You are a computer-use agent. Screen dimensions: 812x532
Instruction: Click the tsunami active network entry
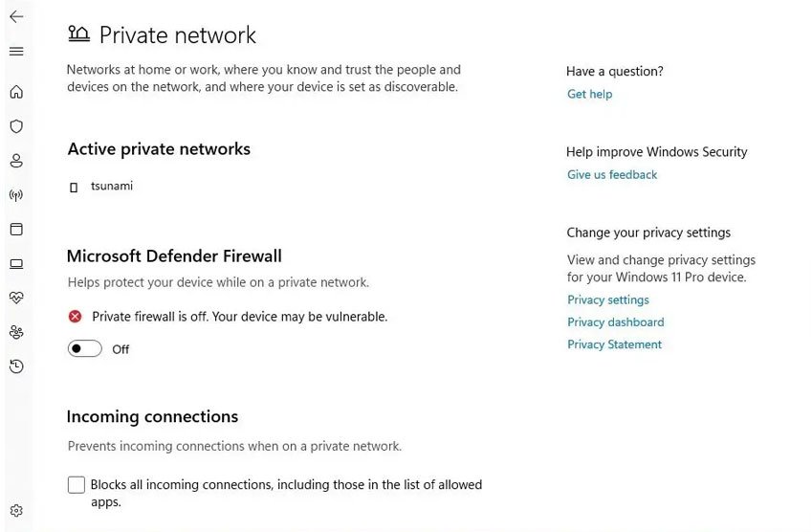coord(111,187)
